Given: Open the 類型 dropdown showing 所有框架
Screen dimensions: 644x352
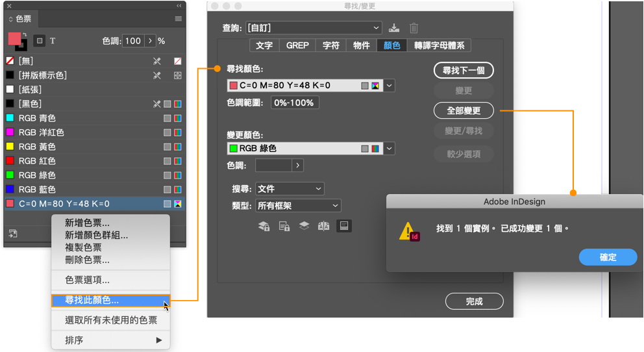Looking at the screenshot, I should pos(298,205).
